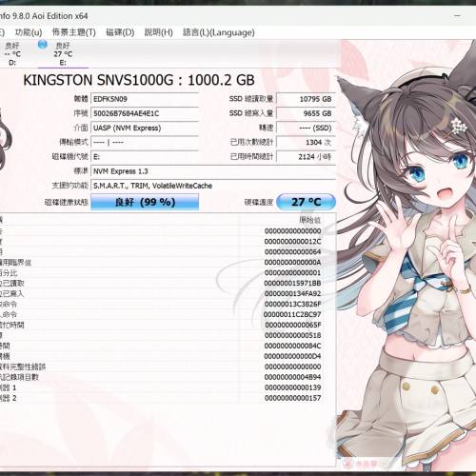Open the 說明(H) menu
476x476 pixels.
pos(159,32)
